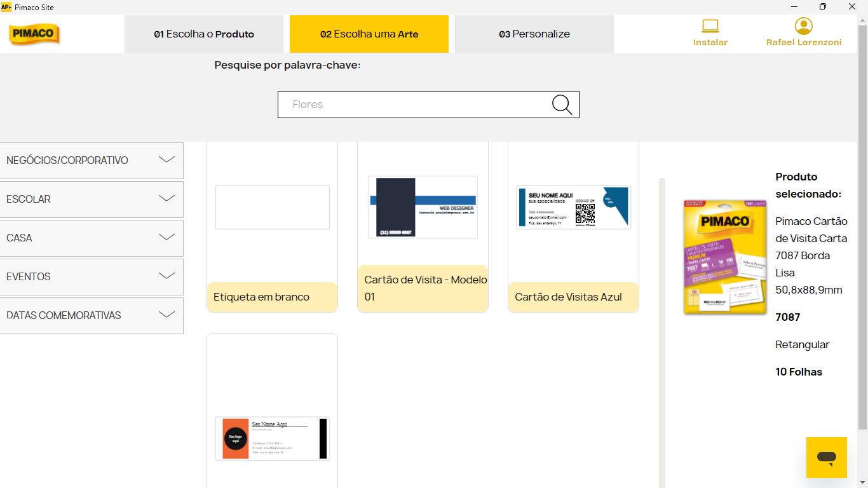Select Cartão de Visita - Modelo 01 thumbnail
The height and width of the screenshot is (488, 868).
point(423,208)
